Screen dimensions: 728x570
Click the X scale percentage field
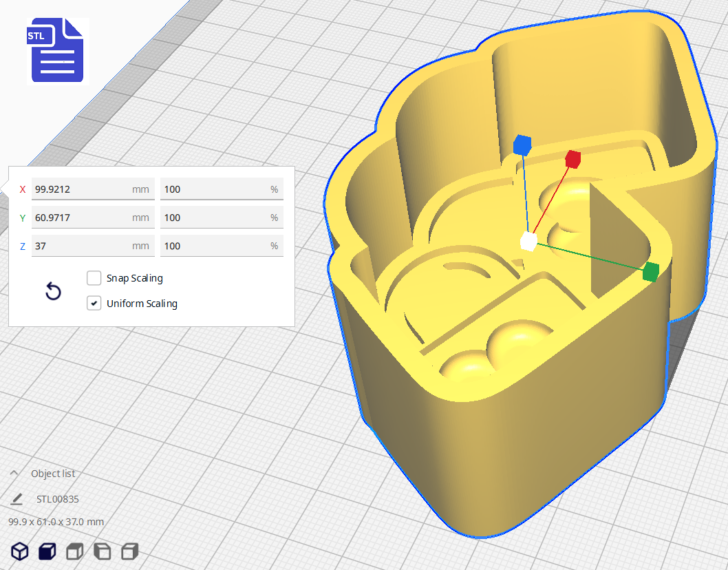pyautogui.click(x=213, y=189)
